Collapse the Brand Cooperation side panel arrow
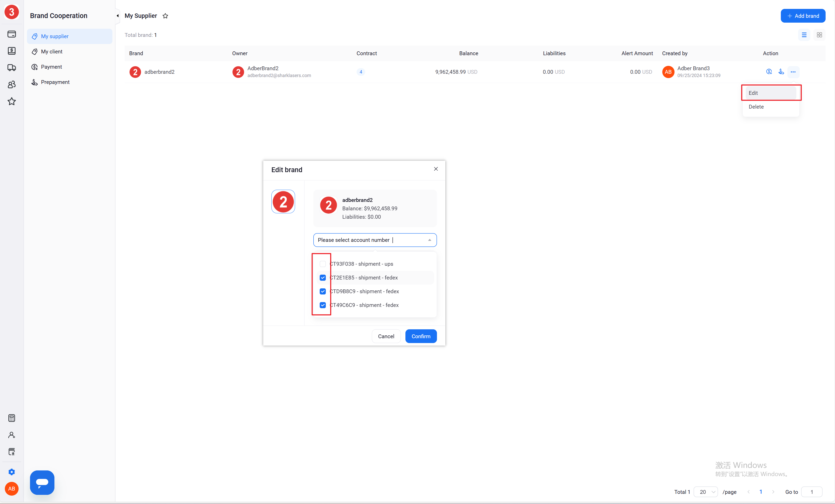This screenshot has width=835, height=504. click(118, 16)
